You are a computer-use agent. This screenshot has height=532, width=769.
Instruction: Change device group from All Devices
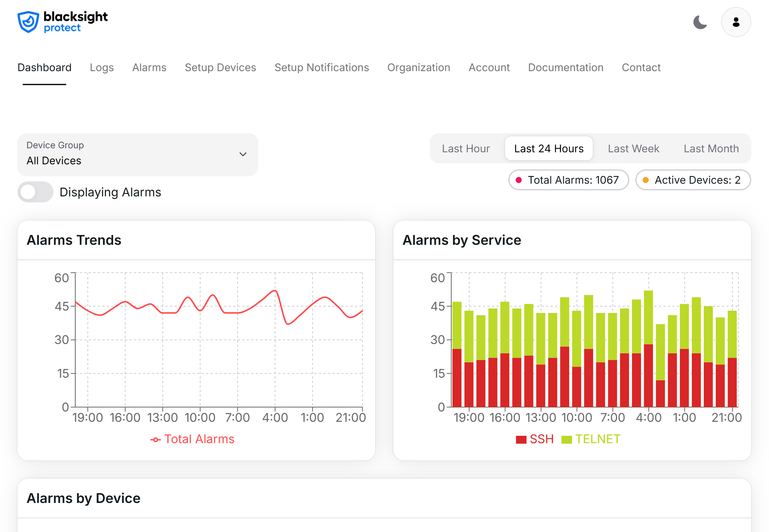(137, 154)
